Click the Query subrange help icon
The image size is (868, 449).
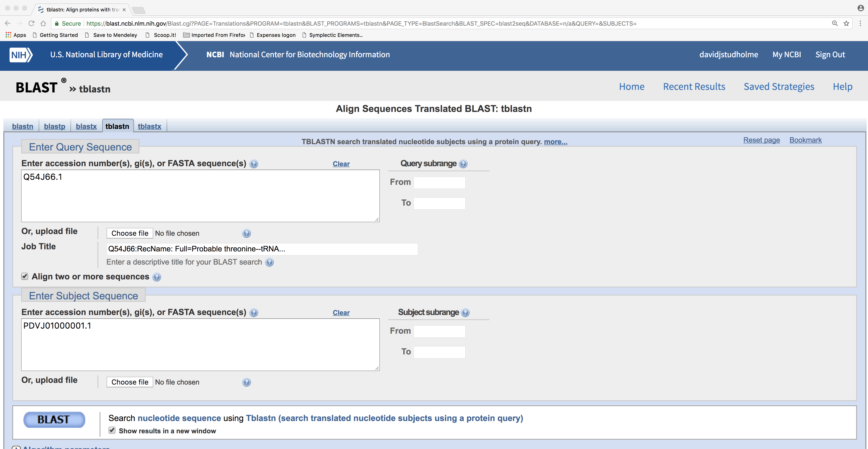coord(463,164)
